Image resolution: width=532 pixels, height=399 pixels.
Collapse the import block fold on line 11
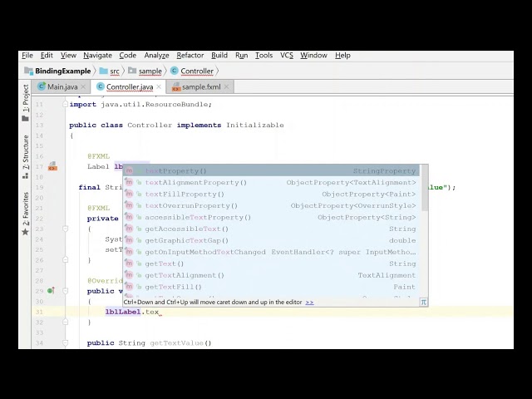point(65,104)
